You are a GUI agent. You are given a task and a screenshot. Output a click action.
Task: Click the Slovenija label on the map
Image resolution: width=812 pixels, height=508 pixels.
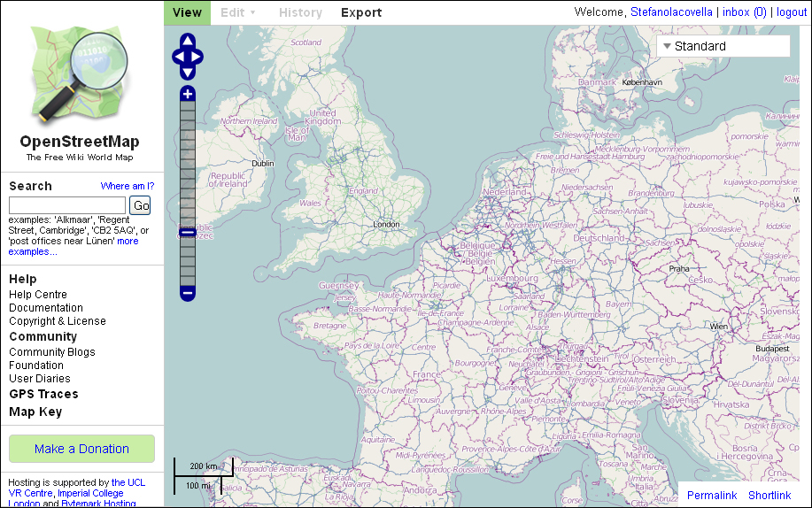[x=680, y=400]
